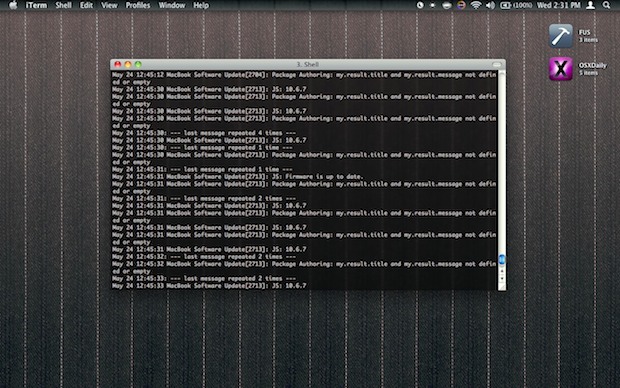Viewport: 620px width, 388px height.
Task: Open the volume control in menu bar
Action: 490,5
